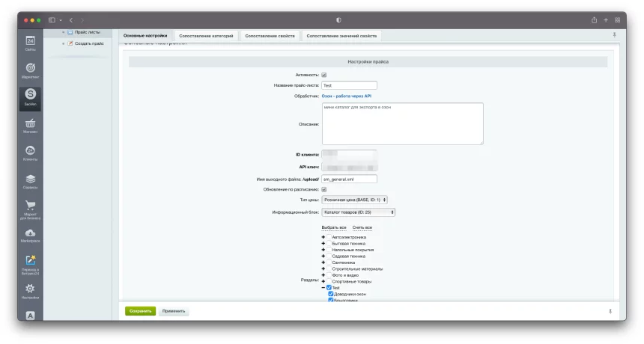This screenshot has height=344, width=644.
Task: Open the Информационный блок dropdown
Action: pyautogui.click(x=358, y=212)
